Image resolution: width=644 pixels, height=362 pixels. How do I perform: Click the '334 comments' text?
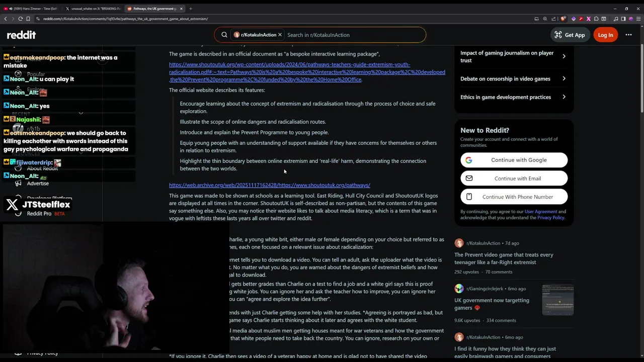[x=502, y=320]
